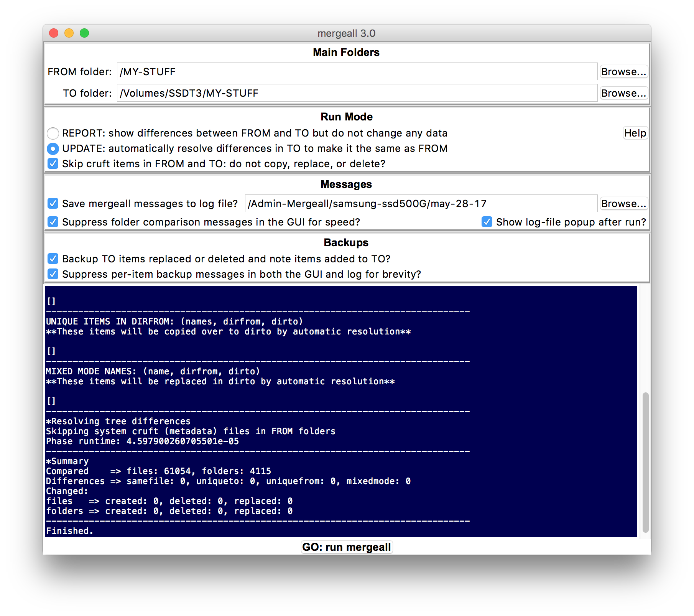Click the 'Differences => samefile: 0' line
694x616 pixels.
[x=229, y=481]
